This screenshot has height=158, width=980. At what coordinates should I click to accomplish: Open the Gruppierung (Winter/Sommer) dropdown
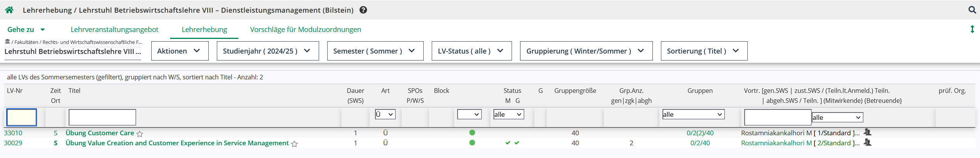[586, 51]
